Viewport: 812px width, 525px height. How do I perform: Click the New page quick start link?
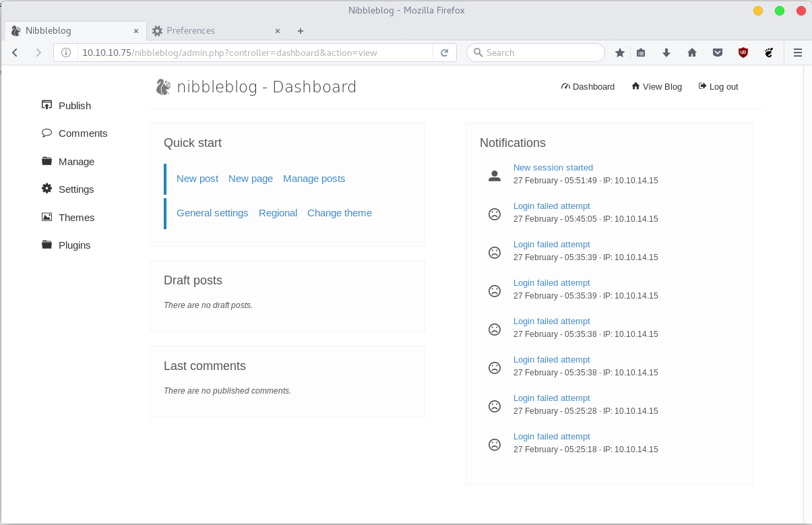coord(251,179)
